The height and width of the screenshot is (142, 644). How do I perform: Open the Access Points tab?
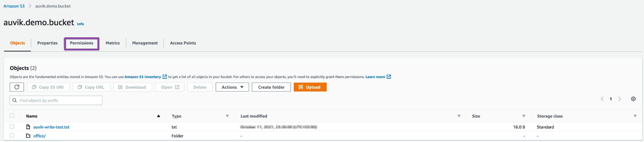coord(183,43)
